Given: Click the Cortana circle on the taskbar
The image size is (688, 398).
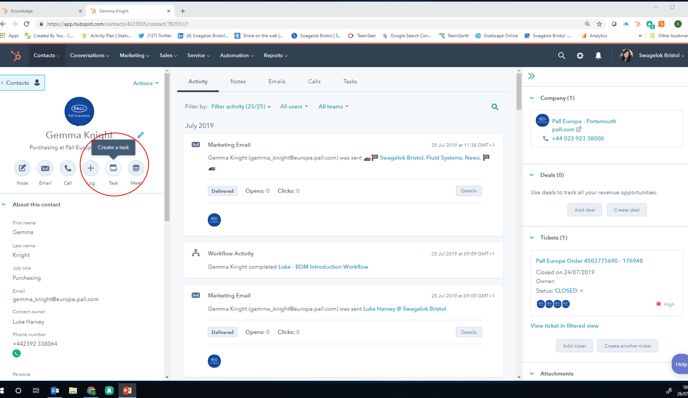Looking at the screenshot, I should [x=18, y=390].
